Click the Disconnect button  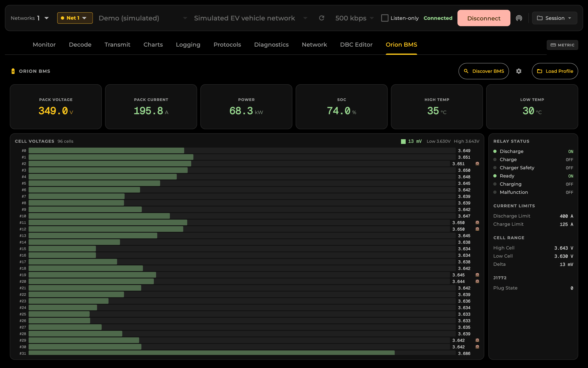click(x=484, y=18)
